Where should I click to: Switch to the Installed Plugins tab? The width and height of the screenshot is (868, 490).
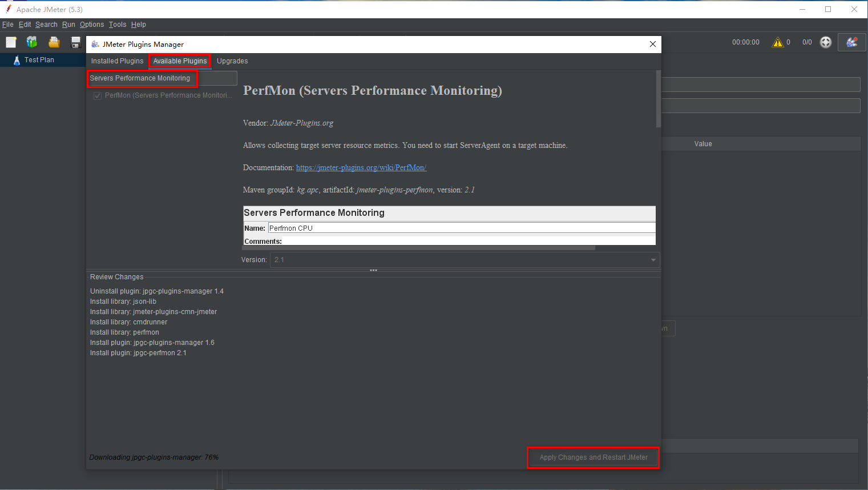click(x=117, y=61)
